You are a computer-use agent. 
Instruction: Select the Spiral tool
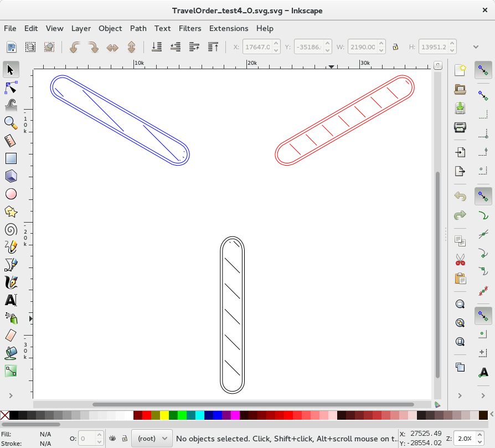point(11,229)
